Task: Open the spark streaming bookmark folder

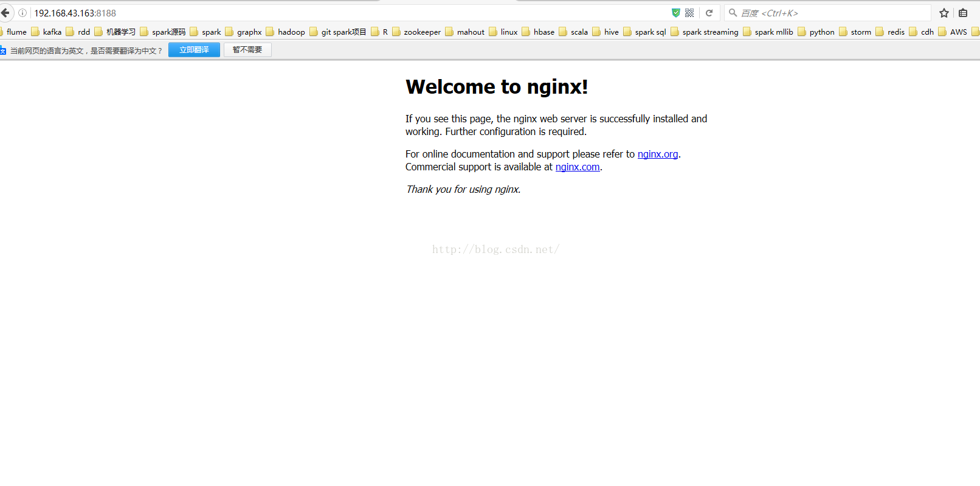Action: [705, 32]
